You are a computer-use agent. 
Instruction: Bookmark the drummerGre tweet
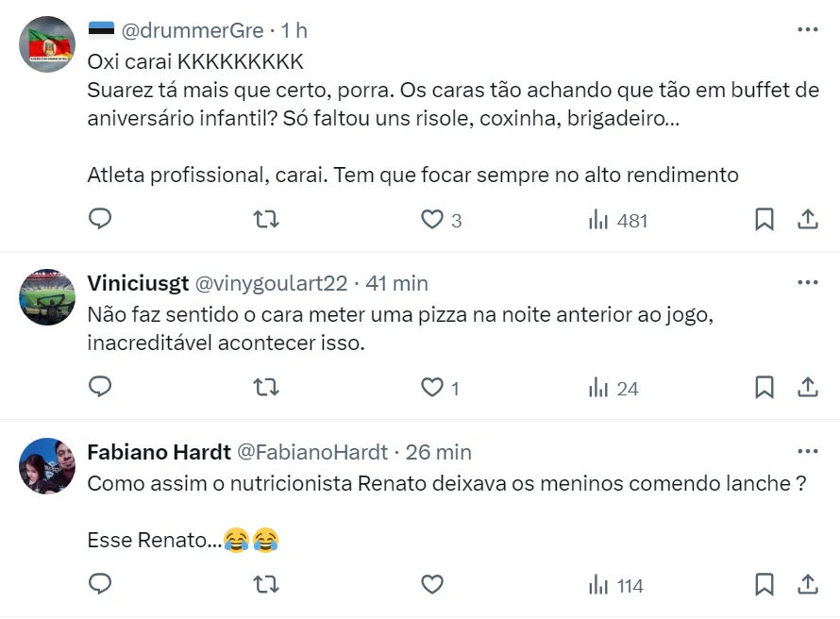click(764, 220)
